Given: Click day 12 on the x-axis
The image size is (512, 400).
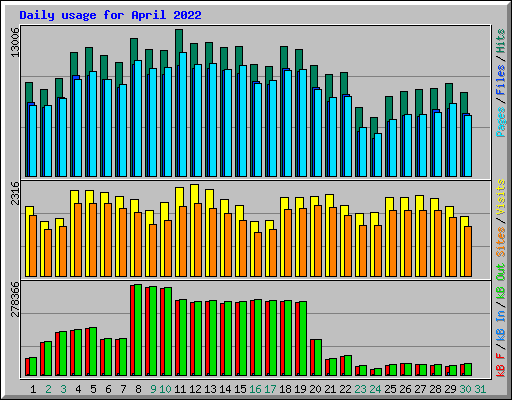Looking at the screenshot, I should tap(195, 389).
